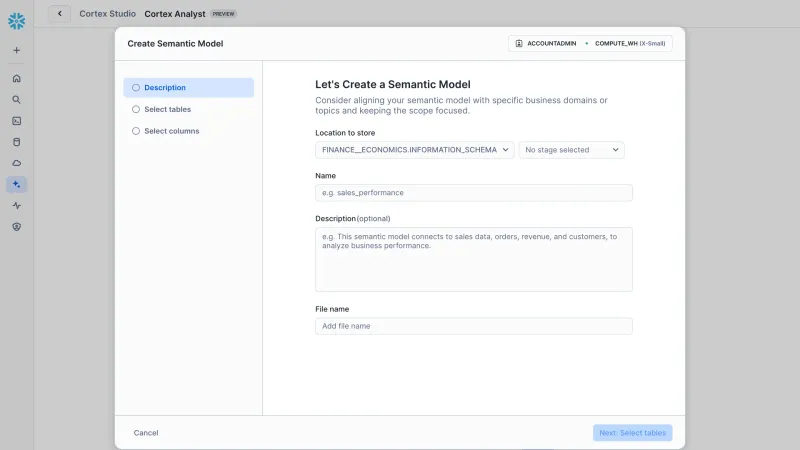Open the AI & ML sparkle icon
This screenshot has width=800, height=450.
coord(16,185)
